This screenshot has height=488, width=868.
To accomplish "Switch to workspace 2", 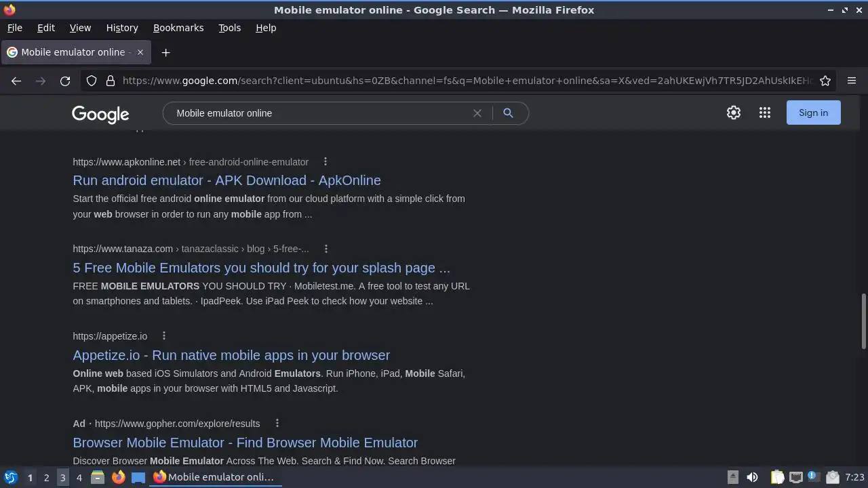I will click(x=46, y=477).
